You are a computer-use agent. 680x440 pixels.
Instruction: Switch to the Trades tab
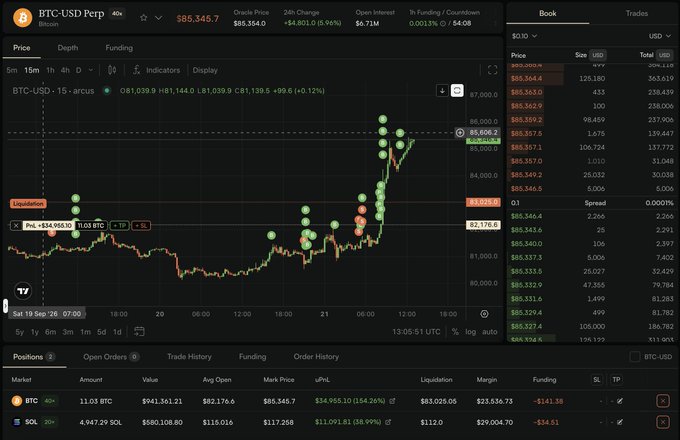[x=637, y=13]
